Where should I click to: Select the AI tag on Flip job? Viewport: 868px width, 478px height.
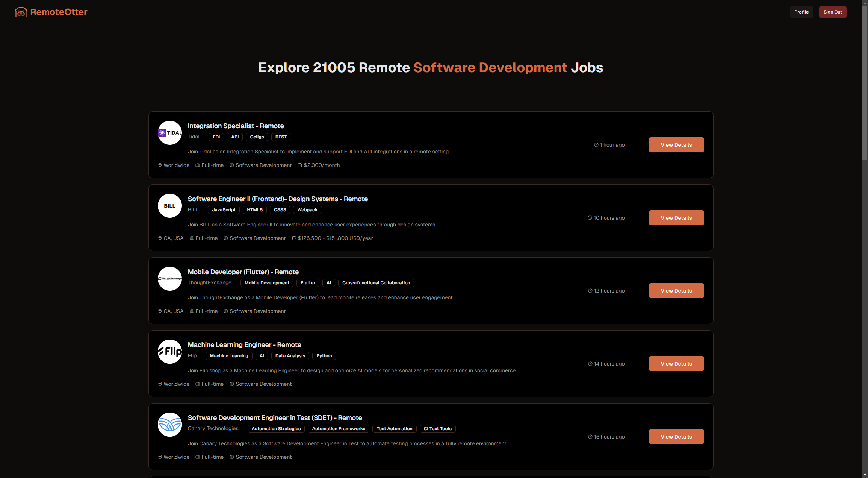pos(262,356)
